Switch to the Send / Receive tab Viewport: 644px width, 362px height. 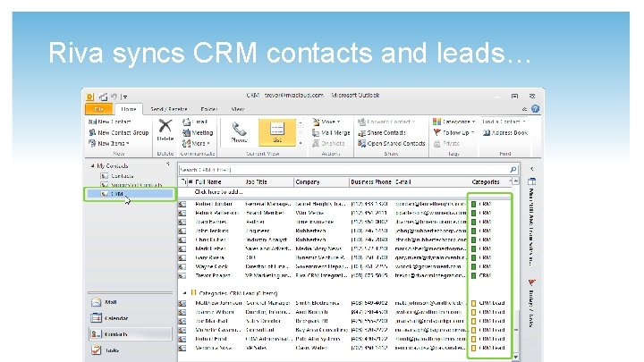(169, 109)
